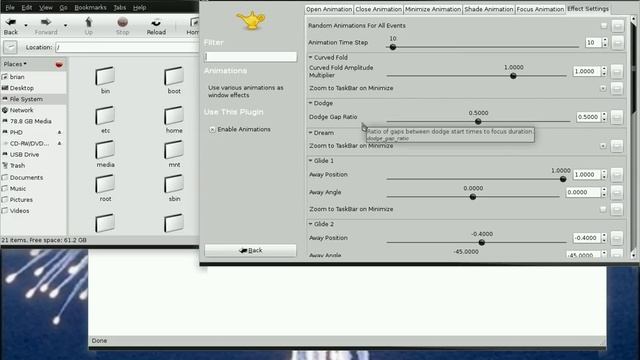Viewport: 640px width, 360px height.
Task: Collapse the Curved Fold section
Action: 311,57
